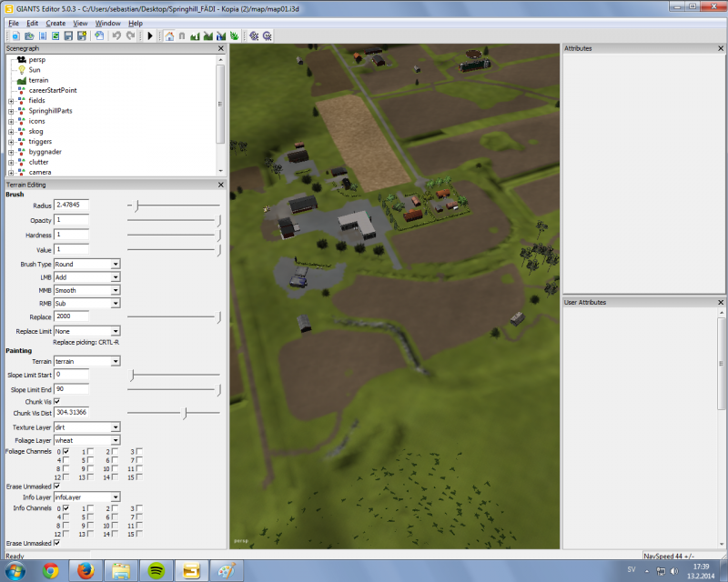This screenshot has height=582, width=728.
Task: Enable Foliage Channels 3 checkbox
Action: click(x=139, y=451)
